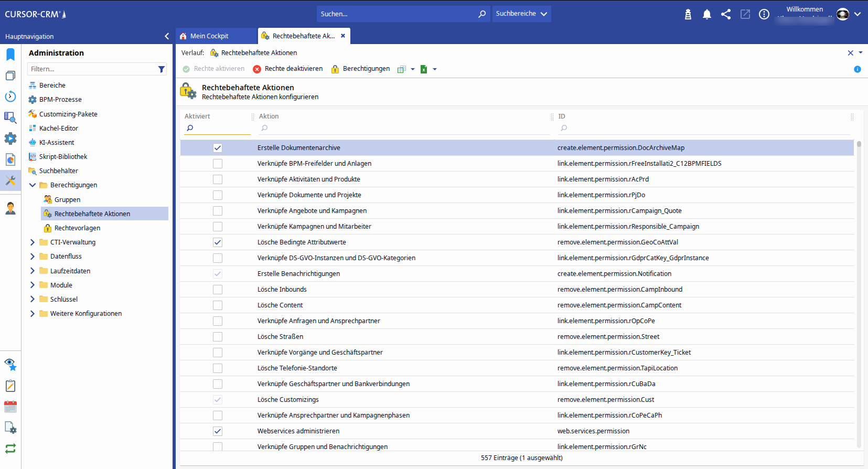This screenshot has width=868, height=469.
Task: Click the share icon in header
Action: coord(726,14)
